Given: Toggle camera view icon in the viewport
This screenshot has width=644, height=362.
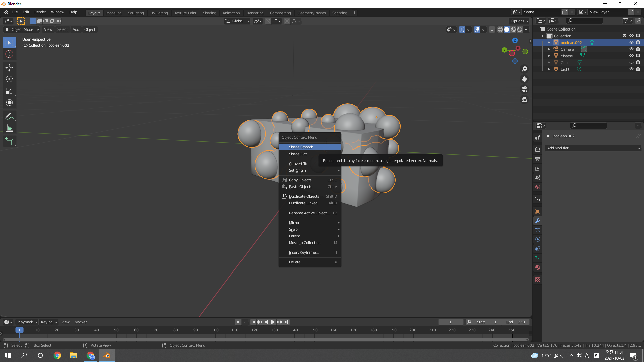Looking at the screenshot, I should click(524, 89).
